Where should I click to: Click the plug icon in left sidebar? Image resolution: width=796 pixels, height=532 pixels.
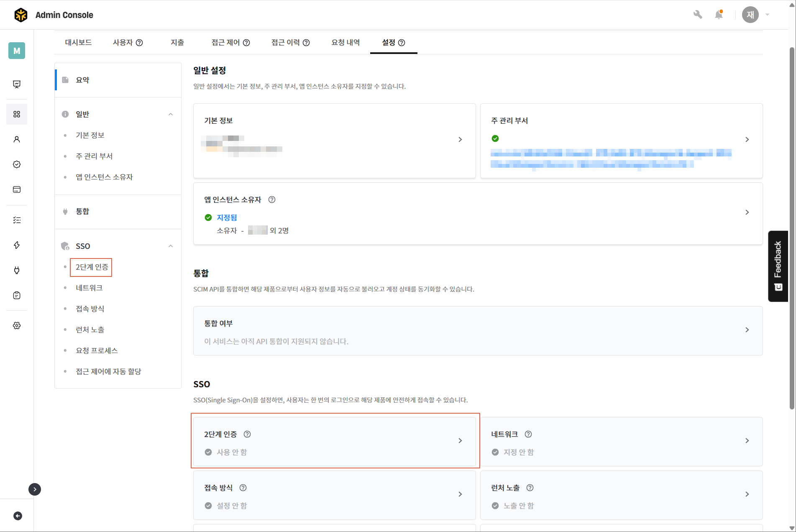click(17, 270)
